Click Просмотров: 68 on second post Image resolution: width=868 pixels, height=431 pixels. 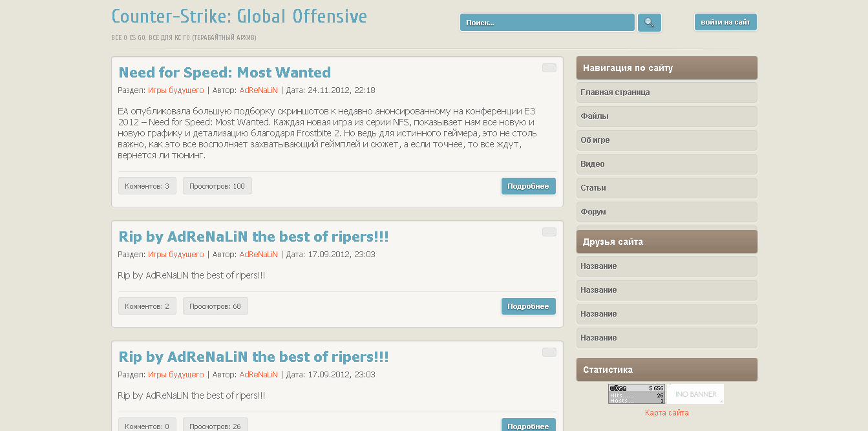point(215,306)
